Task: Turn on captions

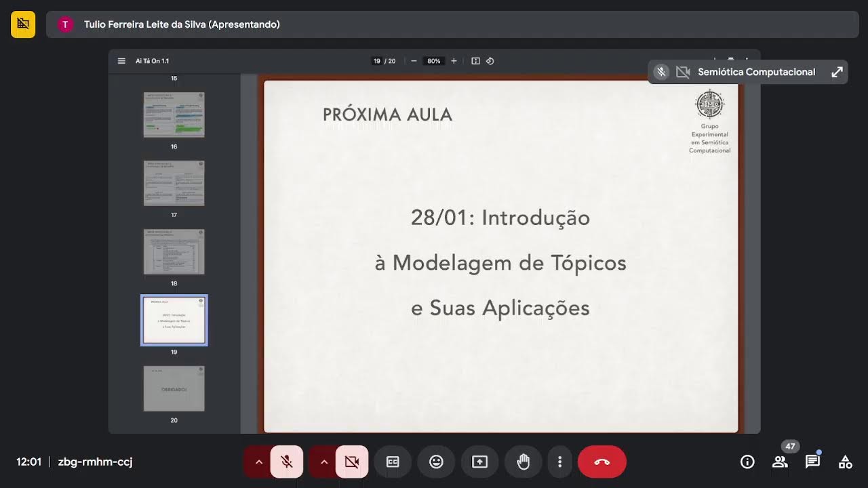Action: pyautogui.click(x=393, y=462)
